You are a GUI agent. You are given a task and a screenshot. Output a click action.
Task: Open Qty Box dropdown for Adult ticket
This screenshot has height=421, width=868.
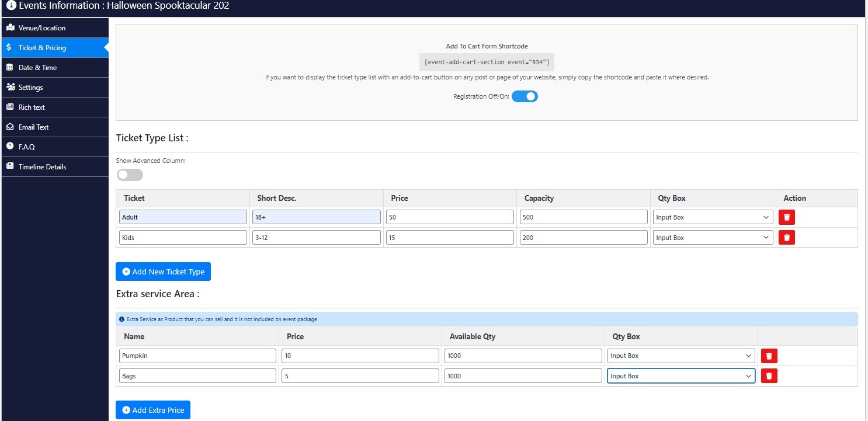[713, 217]
